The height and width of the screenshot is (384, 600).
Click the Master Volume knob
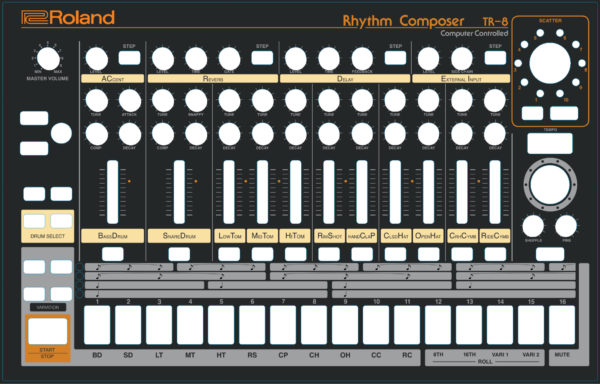tap(48, 59)
